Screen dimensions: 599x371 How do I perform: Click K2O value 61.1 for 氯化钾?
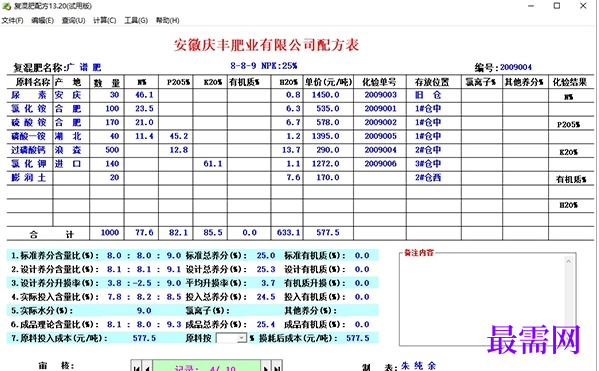(213, 164)
